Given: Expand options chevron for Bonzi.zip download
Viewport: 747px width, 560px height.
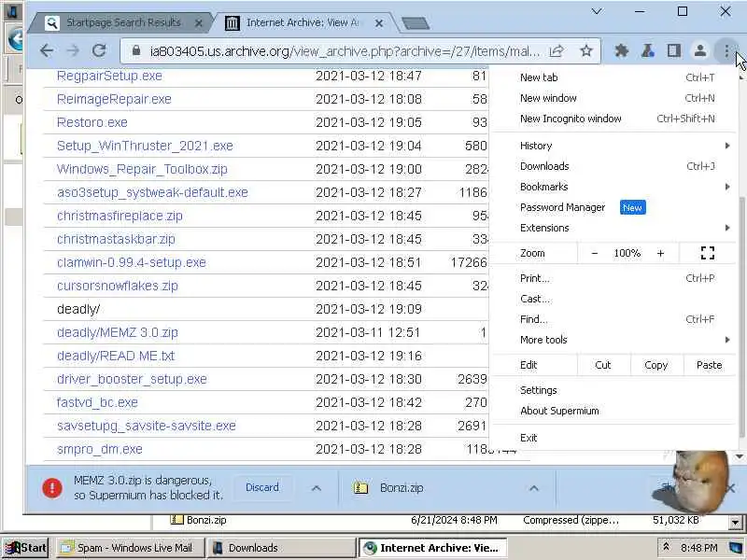Looking at the screenshot, I should point(533,488).
